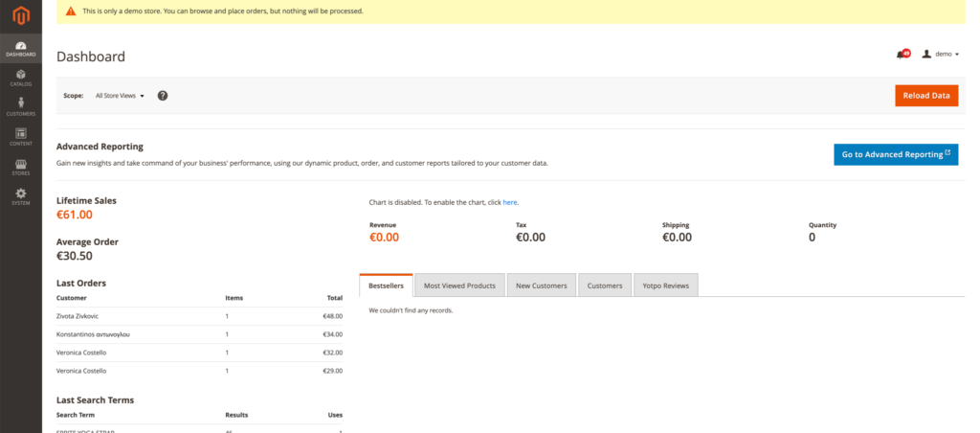Click Go to Advanced Reporting button
Screen dimensions: 980x433
pyautogui.click(x=895, y=154)
